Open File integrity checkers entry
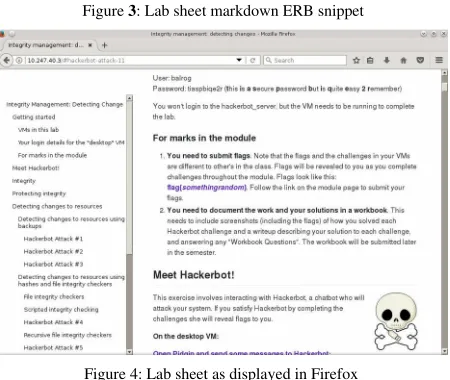This screenshot has height=380, width=450. 54,296
